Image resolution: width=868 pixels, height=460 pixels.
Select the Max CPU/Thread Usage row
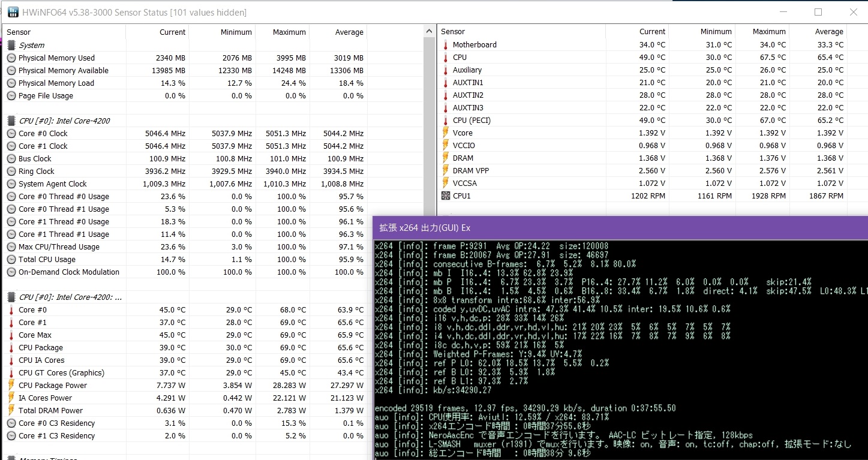pos(185,247)
